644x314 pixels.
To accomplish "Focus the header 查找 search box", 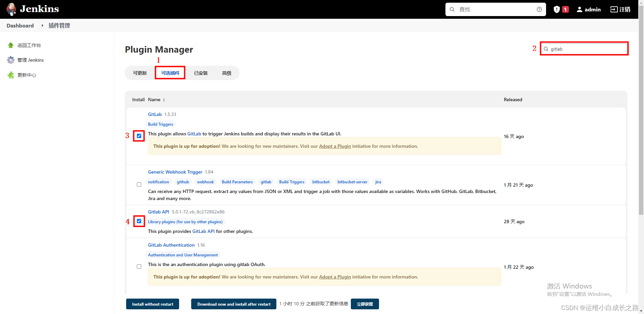I will [496, 9].
